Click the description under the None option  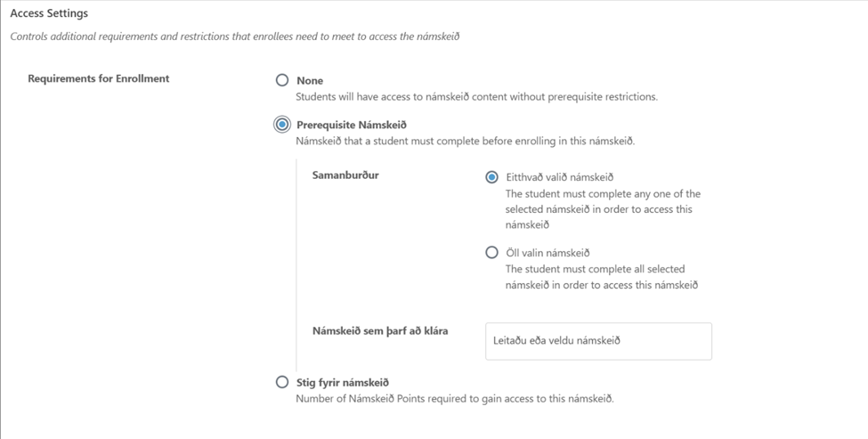click(x=476, y=96)
